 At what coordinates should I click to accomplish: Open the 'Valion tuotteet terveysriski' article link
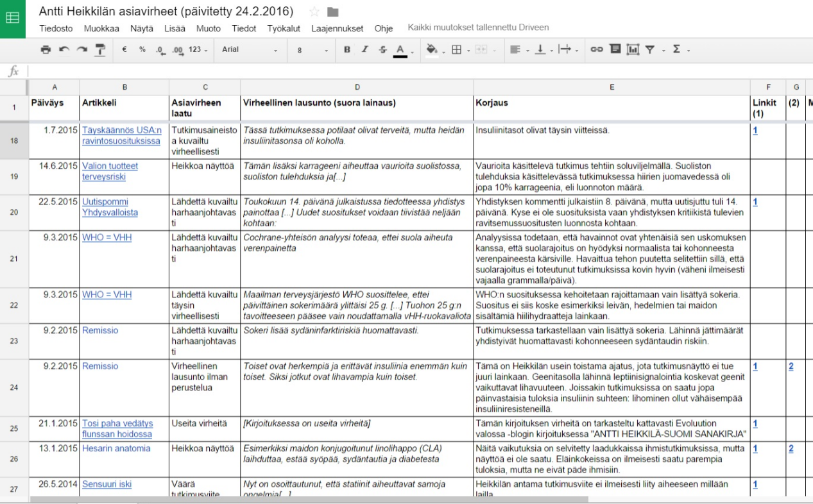[110, 171]
